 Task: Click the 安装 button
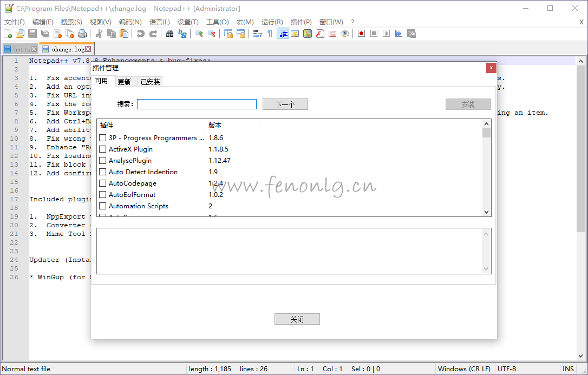point(468,104)
